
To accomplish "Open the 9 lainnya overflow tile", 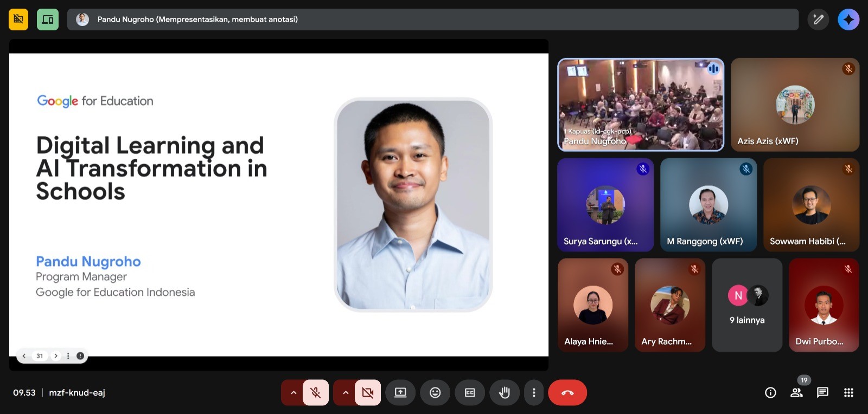I will (x=747, y=305).
